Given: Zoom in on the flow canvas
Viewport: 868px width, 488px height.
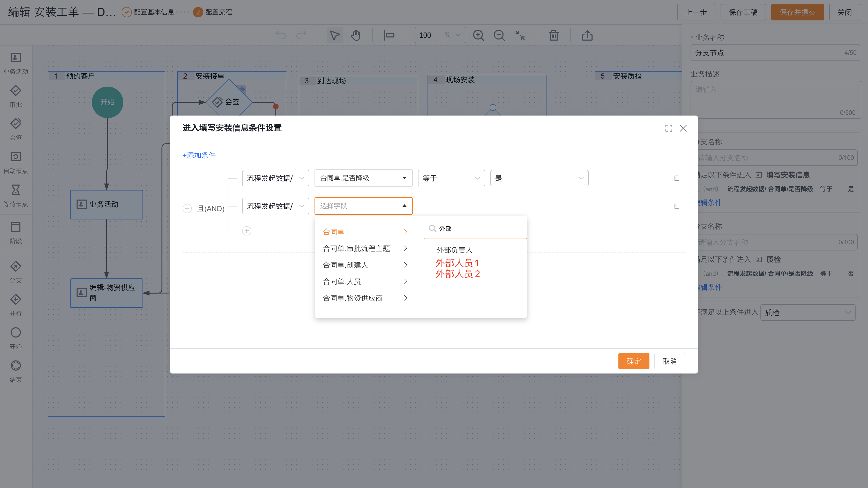Looking at the screenshot, I should [x=478, y=35].
